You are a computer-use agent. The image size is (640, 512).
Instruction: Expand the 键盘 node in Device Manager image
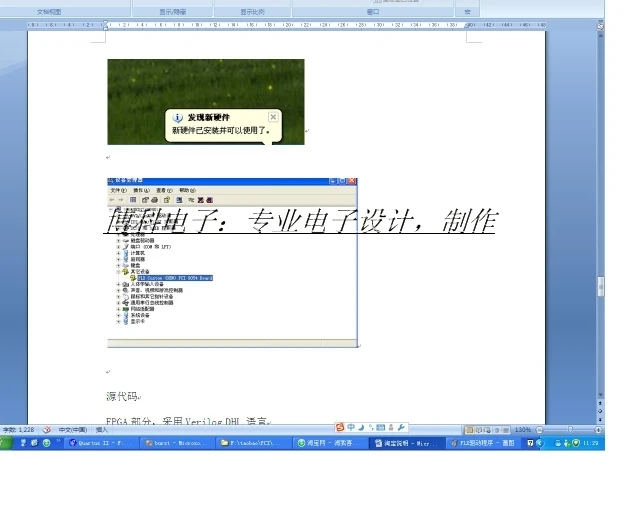(x=118, y=265)
